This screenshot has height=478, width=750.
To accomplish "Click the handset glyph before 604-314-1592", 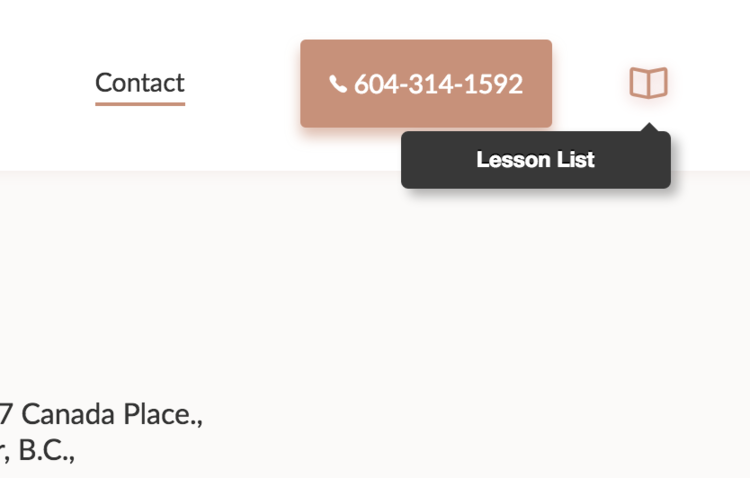I will tap(338, 84).
